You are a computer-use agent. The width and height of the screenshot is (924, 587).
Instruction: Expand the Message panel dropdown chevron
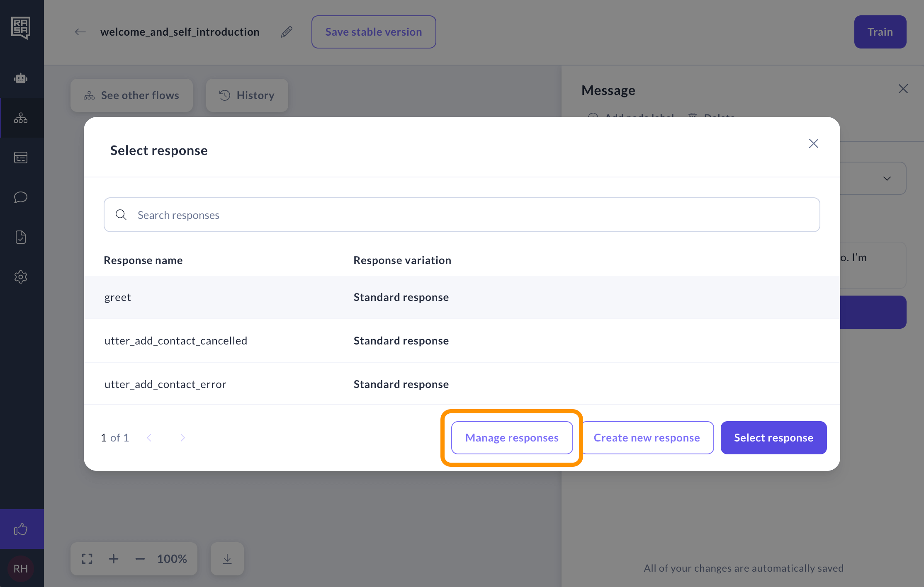(887, 179)
